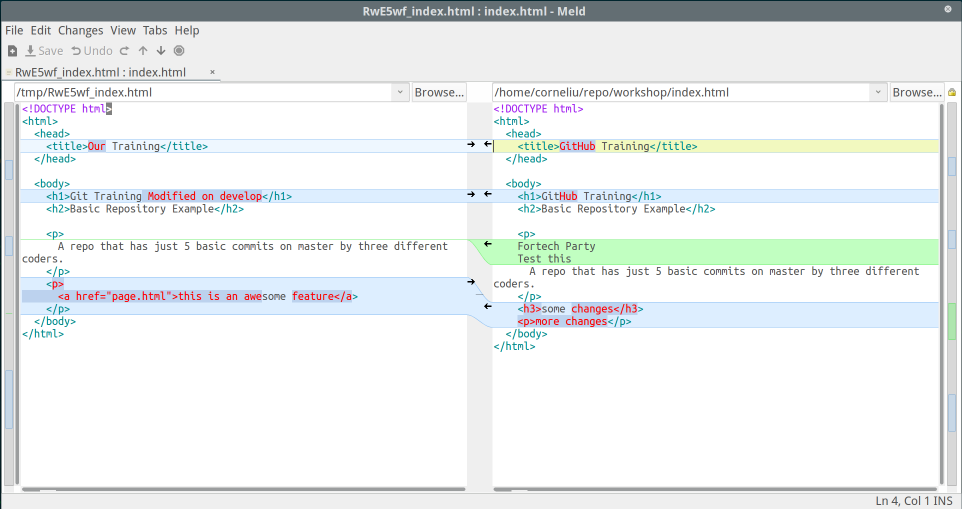Push h1 line change to the right

click(471, 194)
